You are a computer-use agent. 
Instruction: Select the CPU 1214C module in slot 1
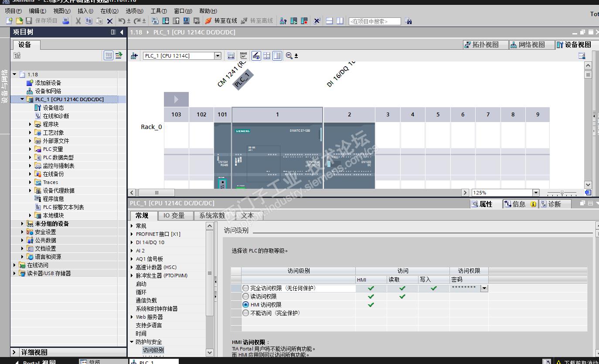click(x=277, y=155)
